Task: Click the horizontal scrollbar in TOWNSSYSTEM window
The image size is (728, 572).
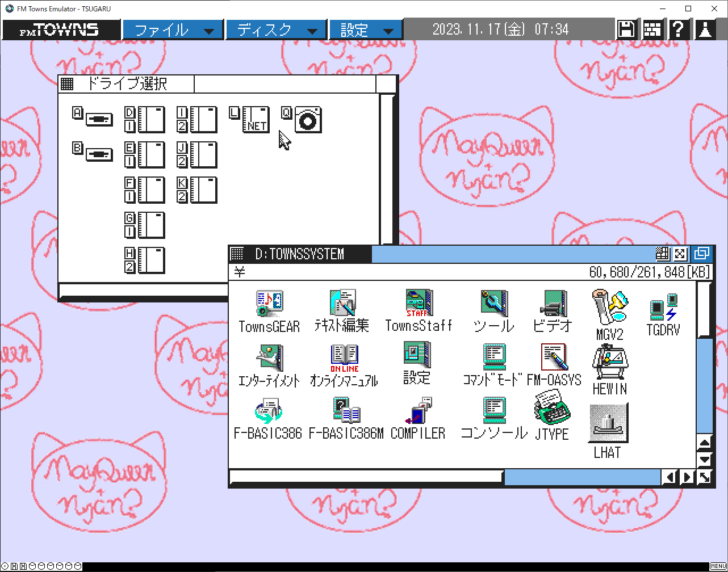Action: (x=446, y=477)
